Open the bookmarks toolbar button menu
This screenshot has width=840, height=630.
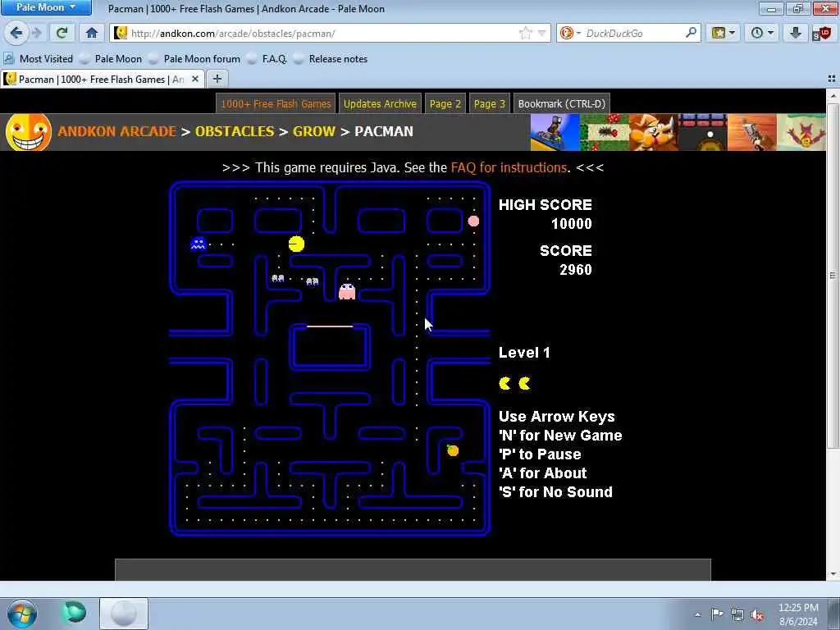723,33
